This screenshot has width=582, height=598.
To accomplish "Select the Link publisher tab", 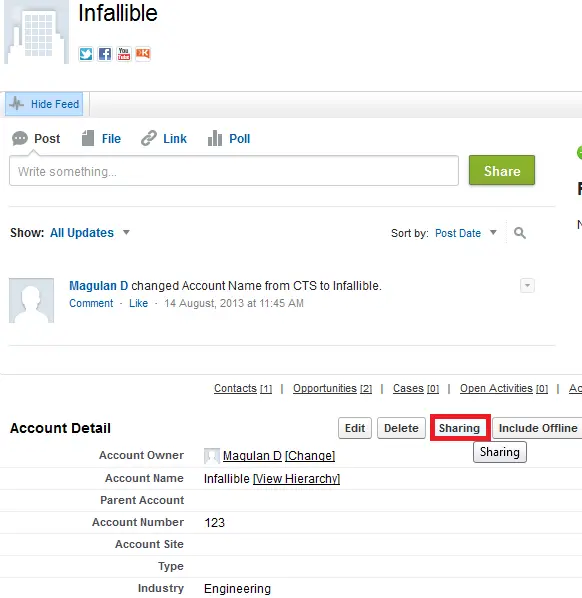I will 164,138.
